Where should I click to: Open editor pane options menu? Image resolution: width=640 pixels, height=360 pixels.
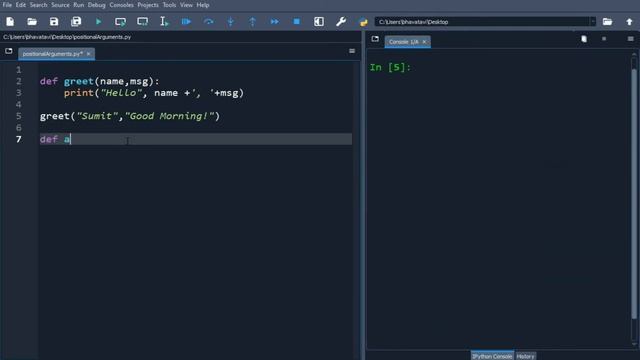(352, 51)
